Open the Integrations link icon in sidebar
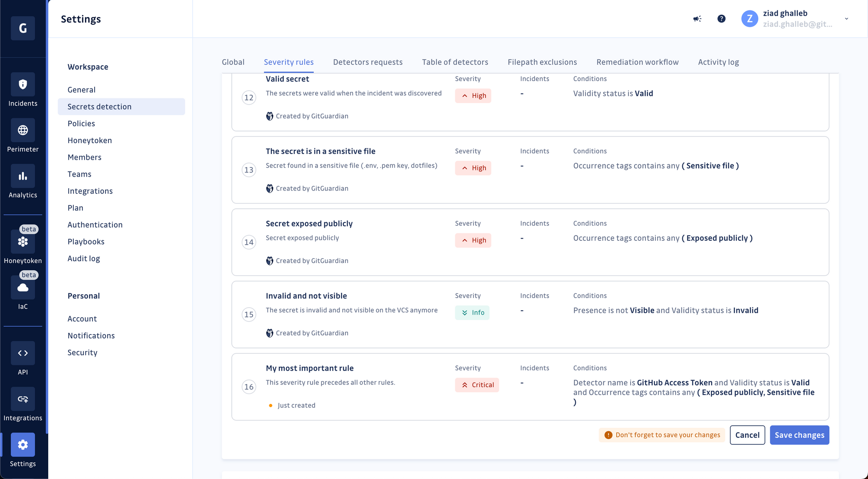The width and height of the screenshot is (868, 479). [23, 399]
